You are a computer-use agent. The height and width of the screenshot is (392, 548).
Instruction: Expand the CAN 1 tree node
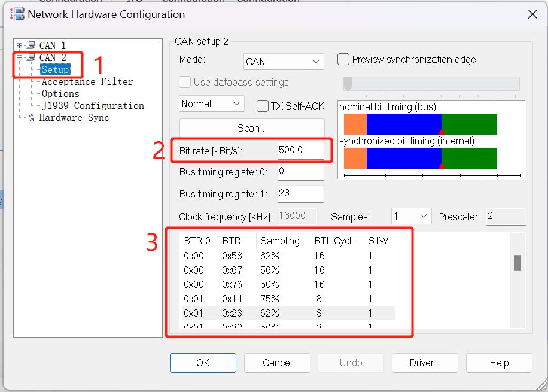tap(20, 45)
